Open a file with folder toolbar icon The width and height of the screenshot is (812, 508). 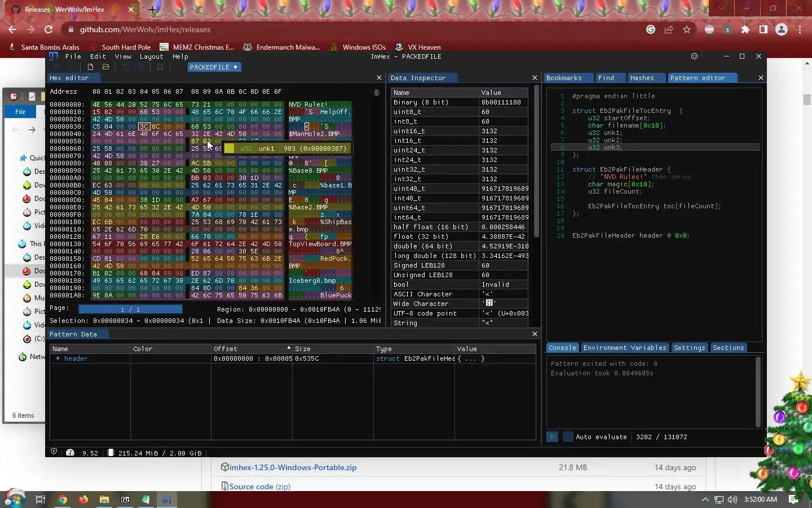click(105, 67)
